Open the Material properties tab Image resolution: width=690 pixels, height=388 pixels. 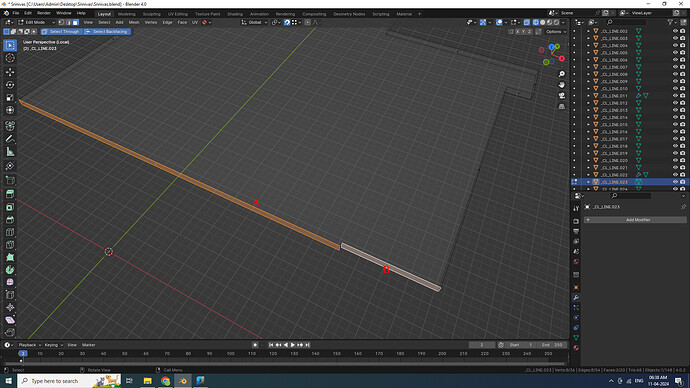pos(576,348)
